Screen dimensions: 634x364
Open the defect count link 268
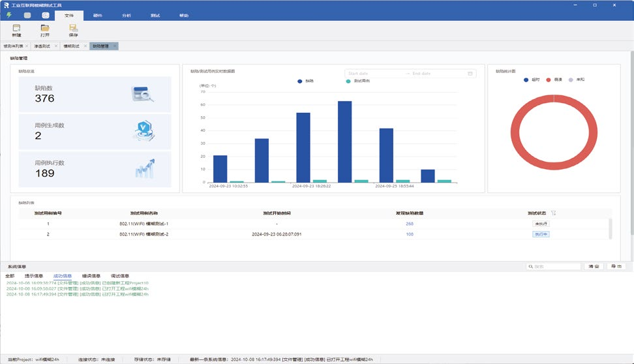pos(410,223)
